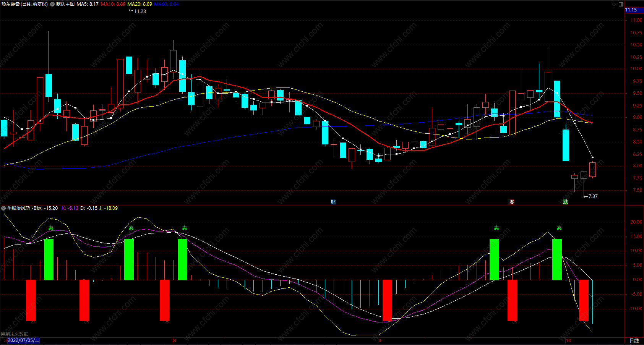This screenshot has width=644, height=345.
Task: Toggle the side panel icon at top right
Action: click(x=621, y=4)
